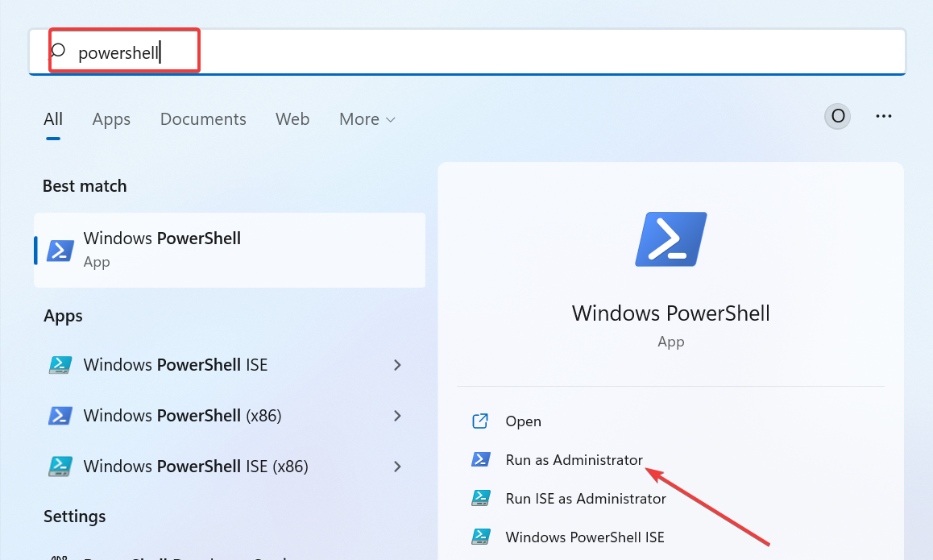
Task: Click the Settings section heading
Action: (x=74, y=516)
